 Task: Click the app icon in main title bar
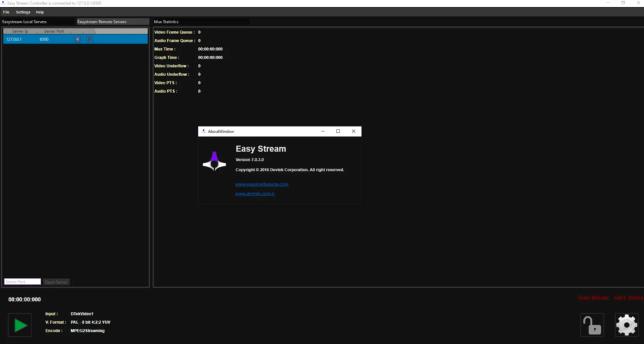4,3
